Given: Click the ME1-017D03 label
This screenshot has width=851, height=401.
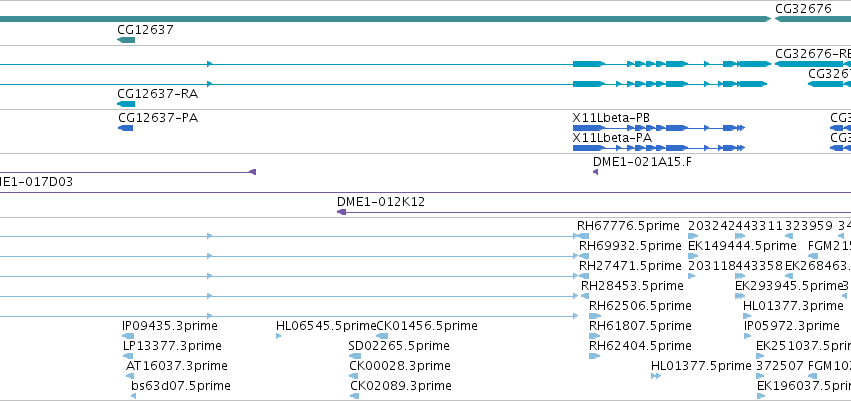Looking at the screenshot, I should (36, 182).
